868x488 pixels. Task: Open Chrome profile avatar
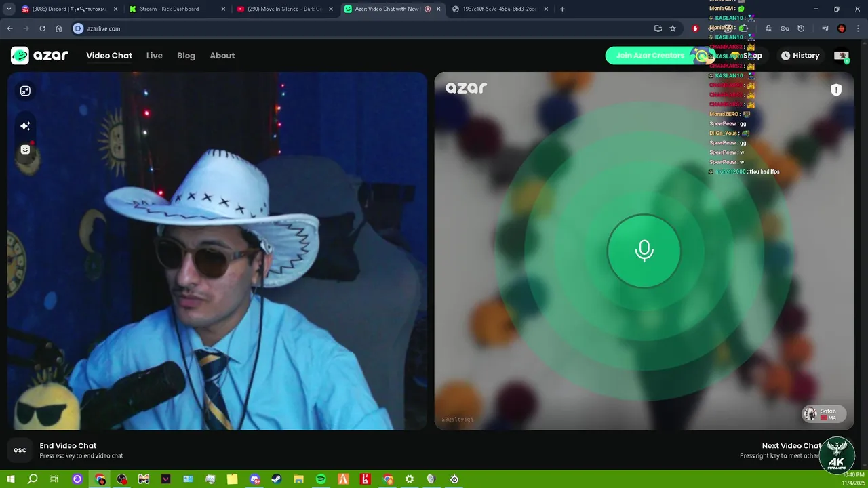point(842,28)
